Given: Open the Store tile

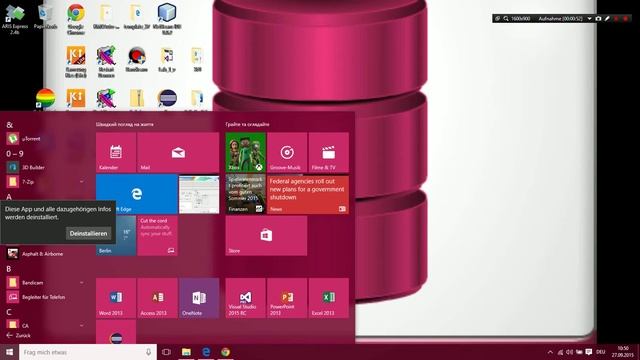Looking at the screenshot, I should pos(266,236).
